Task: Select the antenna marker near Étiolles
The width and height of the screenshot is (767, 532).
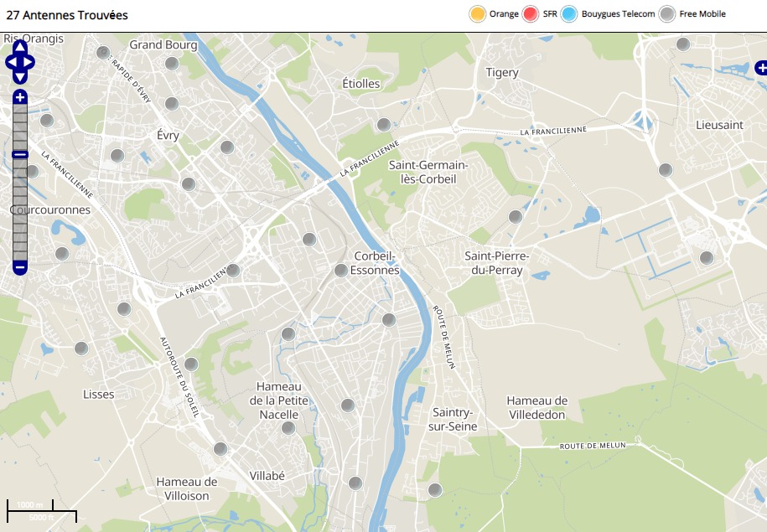Action: click(x=384, y=125)
